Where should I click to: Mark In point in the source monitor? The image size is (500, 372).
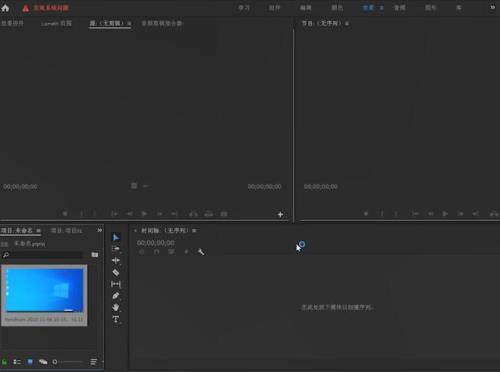click(x=81, y=214)
